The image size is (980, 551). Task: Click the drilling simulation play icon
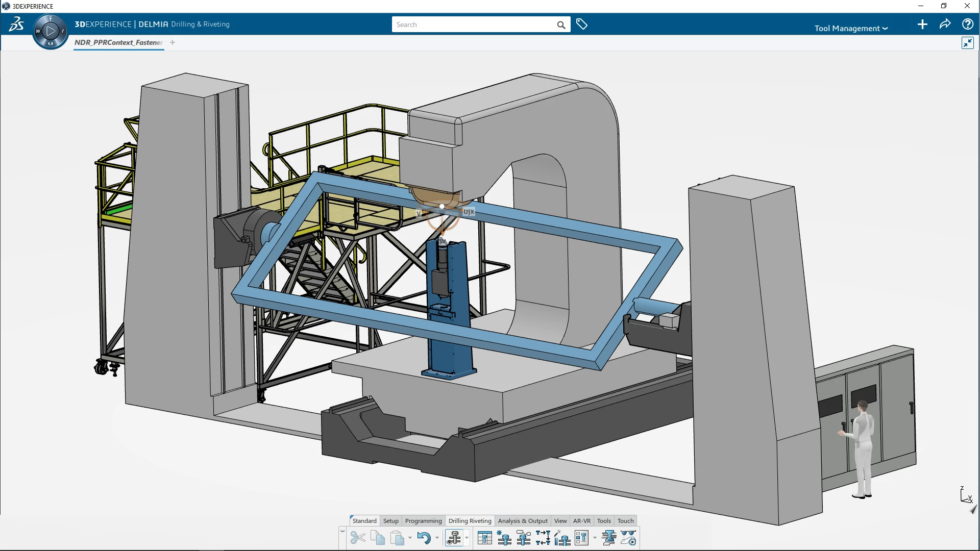pyautogui.click(x=628, y=538)
